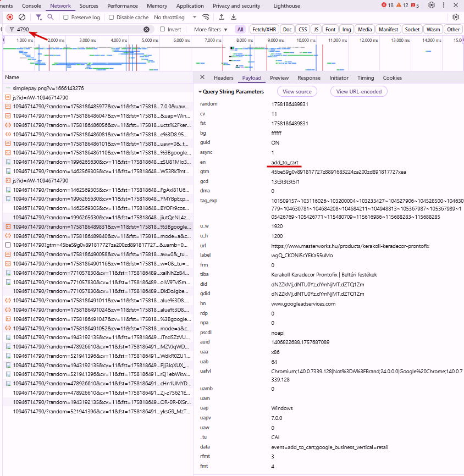Filter by Font requests

(330, 30)
